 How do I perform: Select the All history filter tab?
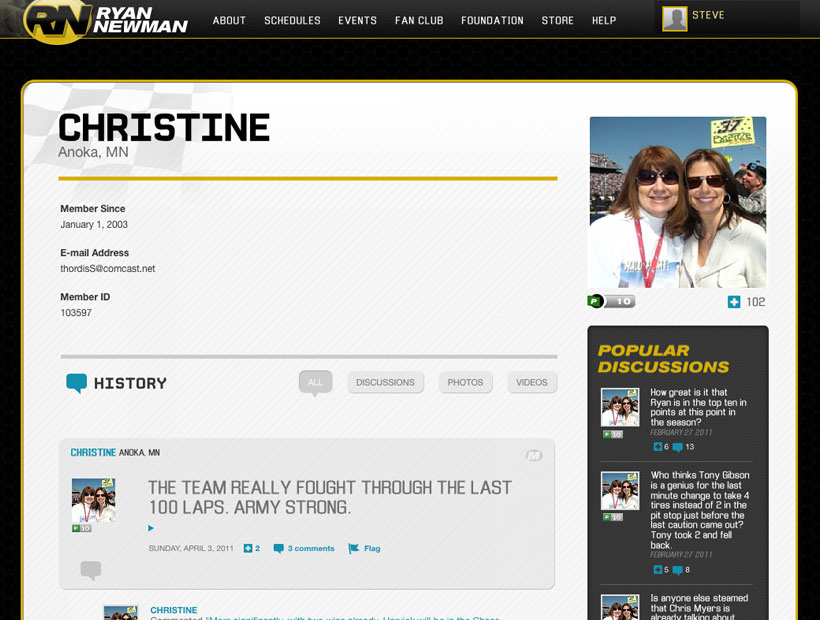click(315, 382)
